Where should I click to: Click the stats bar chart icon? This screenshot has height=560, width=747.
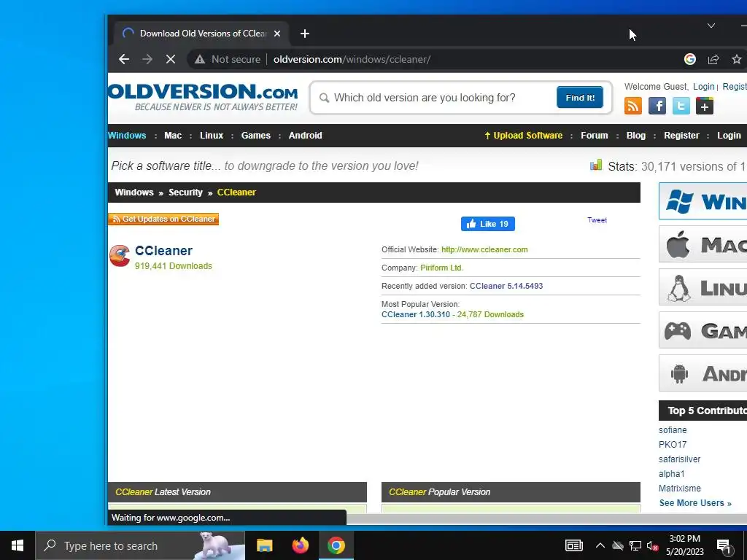(x=595, y=166)
